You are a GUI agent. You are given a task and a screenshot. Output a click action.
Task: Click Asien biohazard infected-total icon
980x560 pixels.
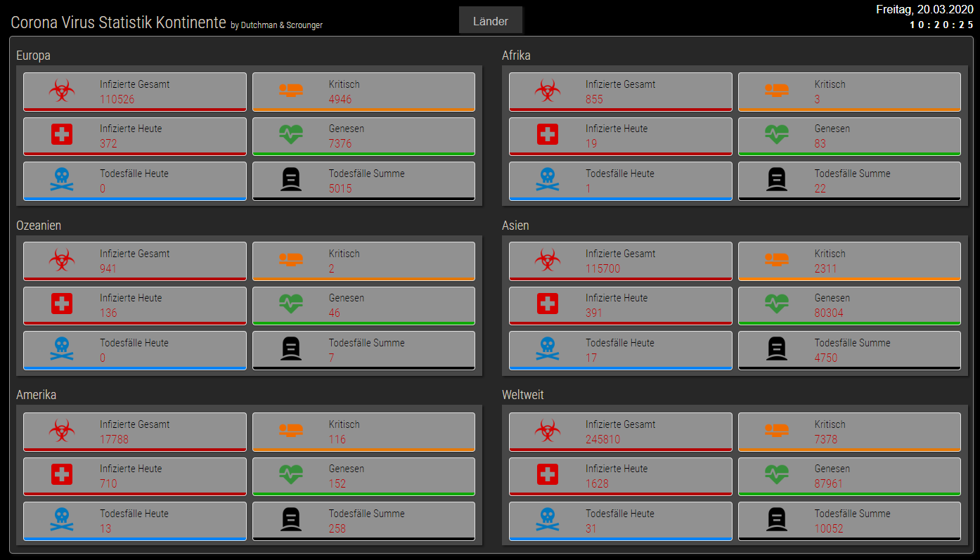pos(548,259)
